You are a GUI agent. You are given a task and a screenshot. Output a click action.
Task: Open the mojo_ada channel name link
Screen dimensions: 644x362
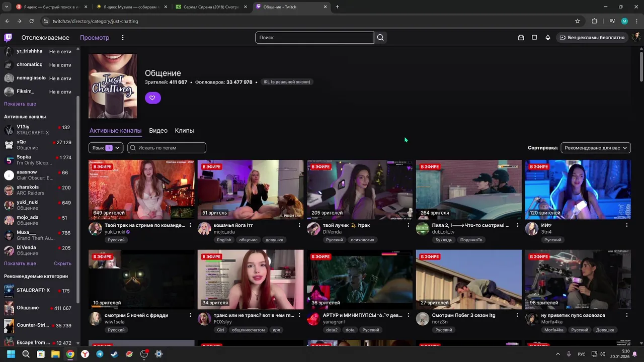pyautogui.click(x=224, y=232)
